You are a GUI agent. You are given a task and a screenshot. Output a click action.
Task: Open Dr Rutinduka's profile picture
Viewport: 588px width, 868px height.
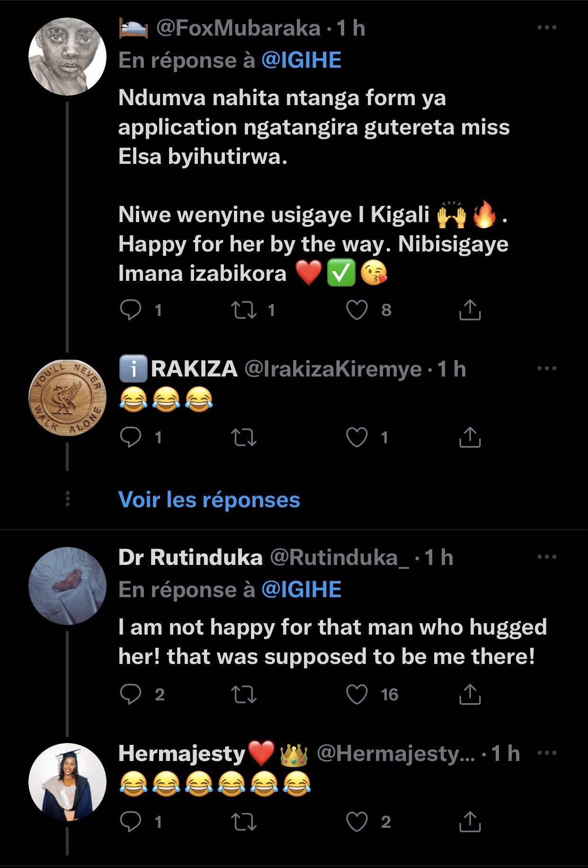tap(67, 586)
